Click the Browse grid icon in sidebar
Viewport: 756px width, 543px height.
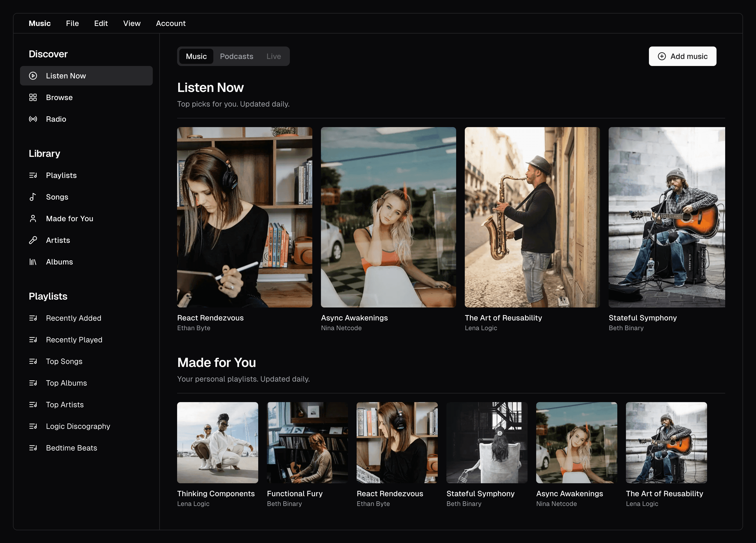tap(33, 97)
